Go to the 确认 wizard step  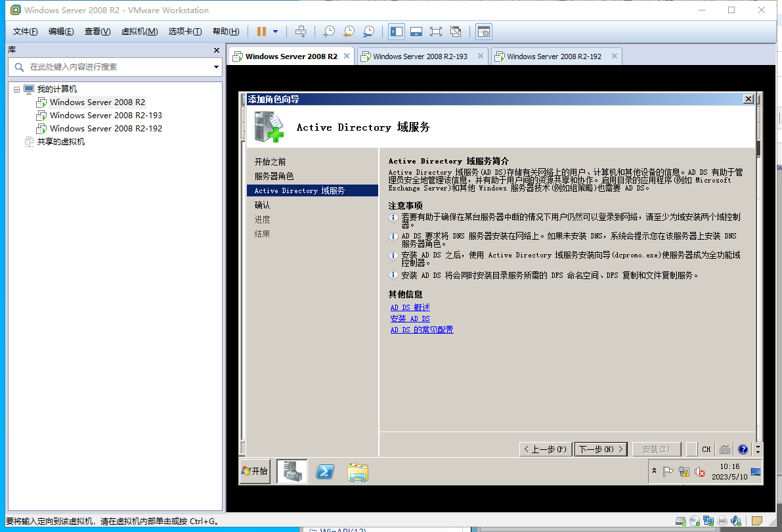point(263,205)
